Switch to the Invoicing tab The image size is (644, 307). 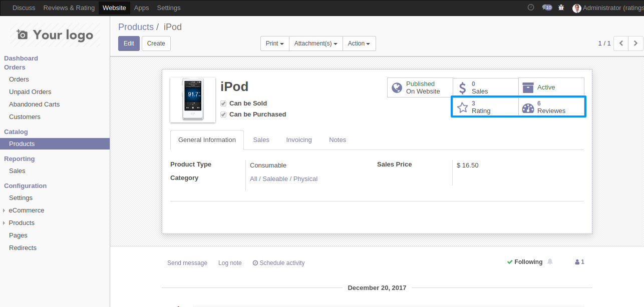pyautogui.click(x=299, y=140)
